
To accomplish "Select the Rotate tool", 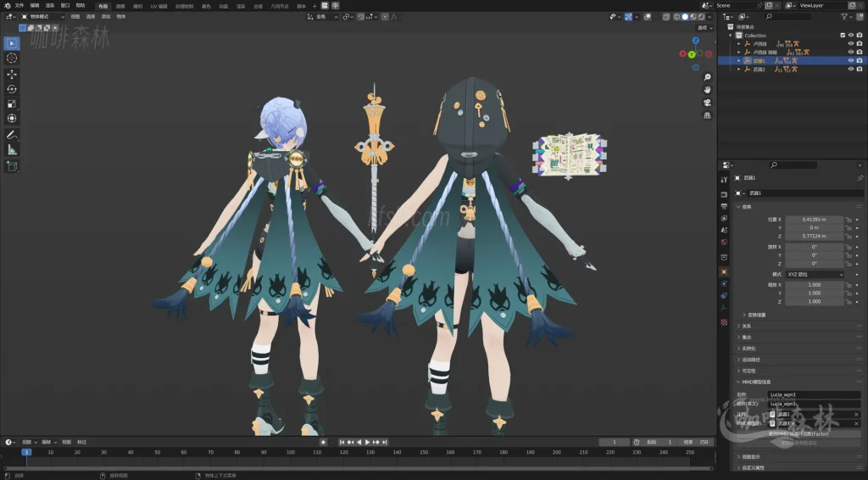I will [12, 89].
